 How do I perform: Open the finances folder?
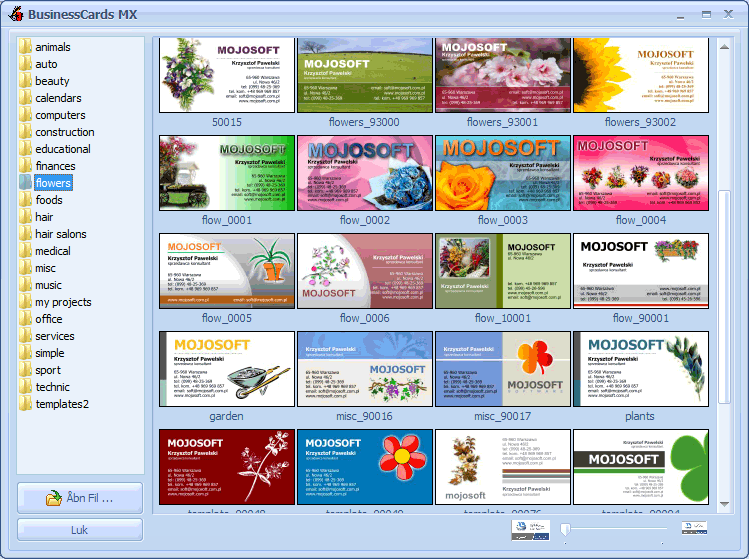[x=55, y=166]
